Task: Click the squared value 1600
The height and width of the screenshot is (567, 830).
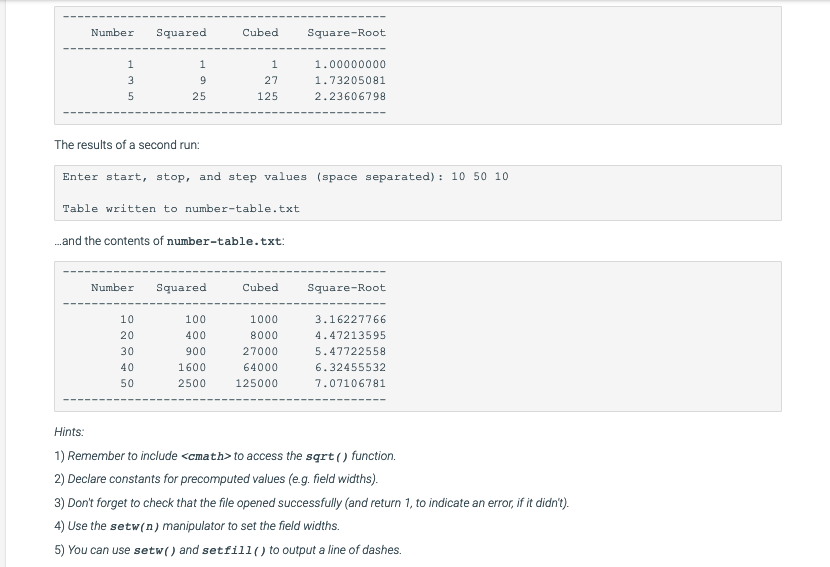Action: pyautogui.click(x=192, y=367)
